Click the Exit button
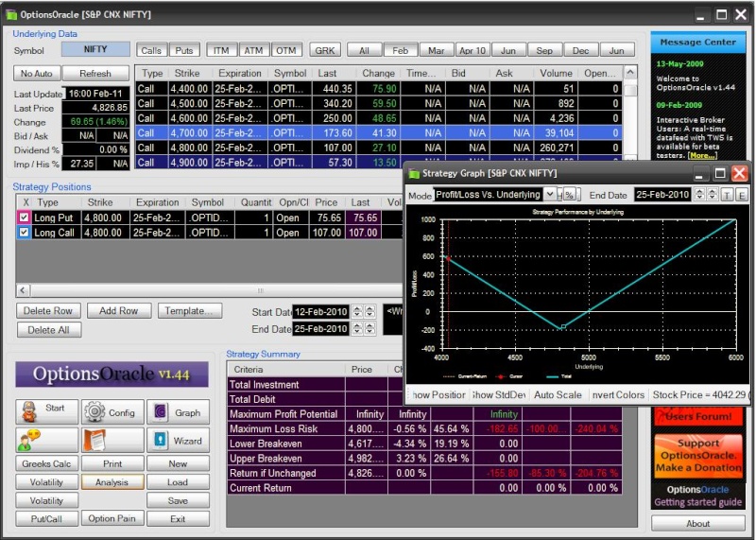 click(178, 519)
